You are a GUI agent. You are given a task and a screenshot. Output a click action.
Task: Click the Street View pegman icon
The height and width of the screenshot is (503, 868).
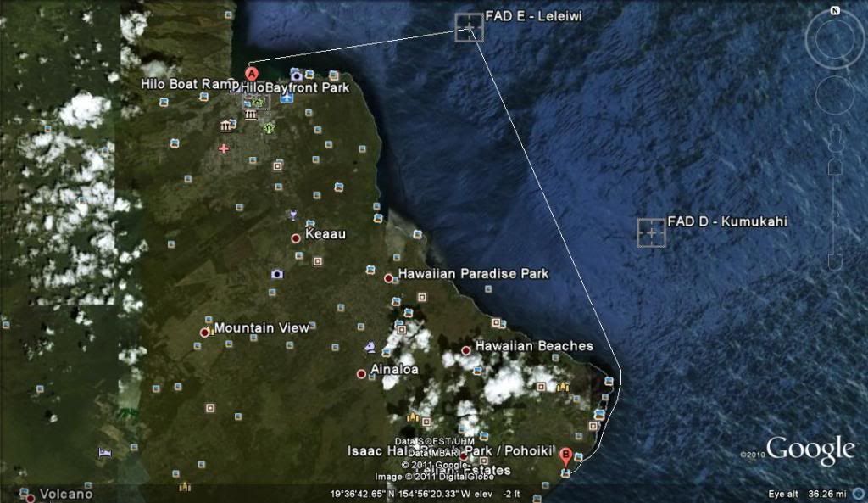[x=835, y=137]
